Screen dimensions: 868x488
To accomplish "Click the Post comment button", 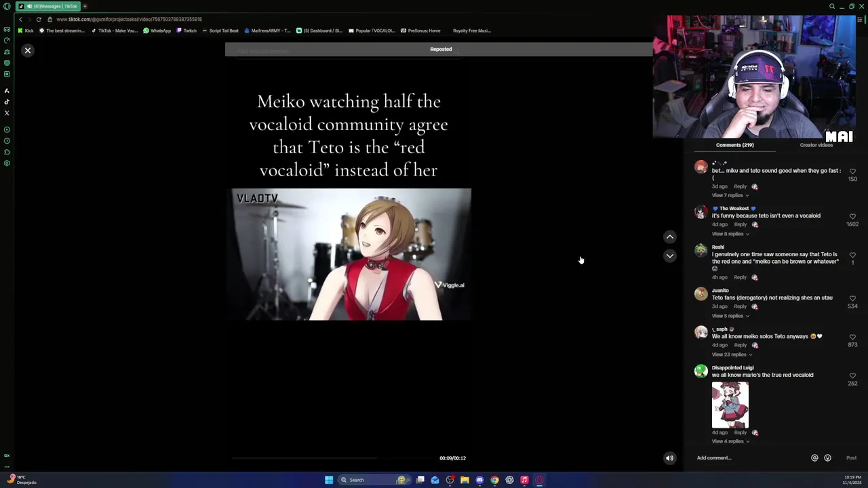I will coord(851,458).
